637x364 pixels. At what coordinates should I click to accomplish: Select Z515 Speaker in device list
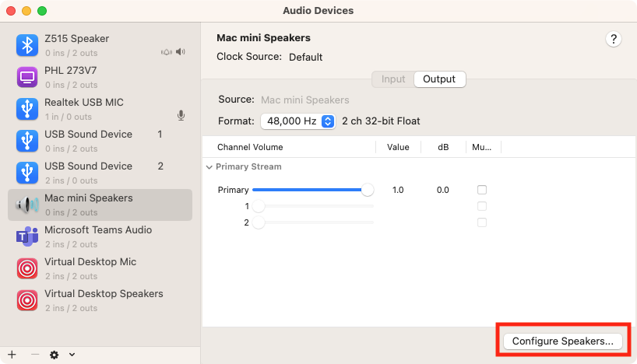click(100, 45)
